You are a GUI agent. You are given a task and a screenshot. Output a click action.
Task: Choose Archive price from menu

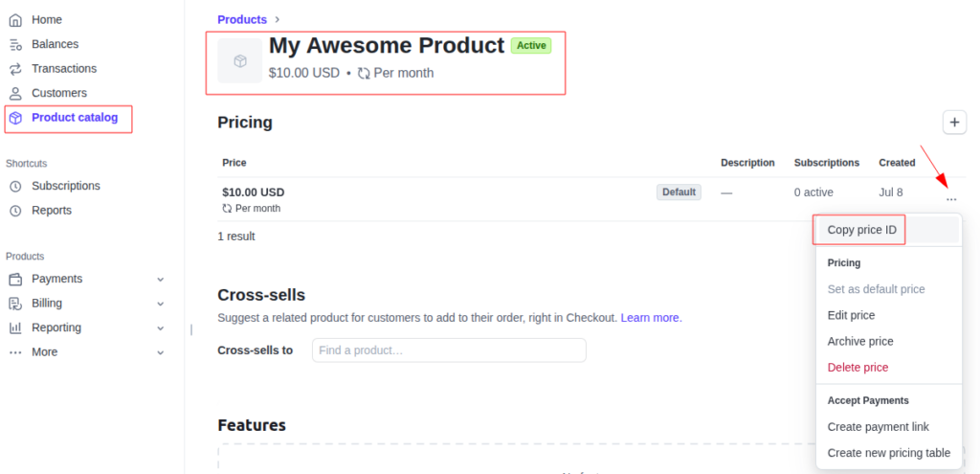859,341
